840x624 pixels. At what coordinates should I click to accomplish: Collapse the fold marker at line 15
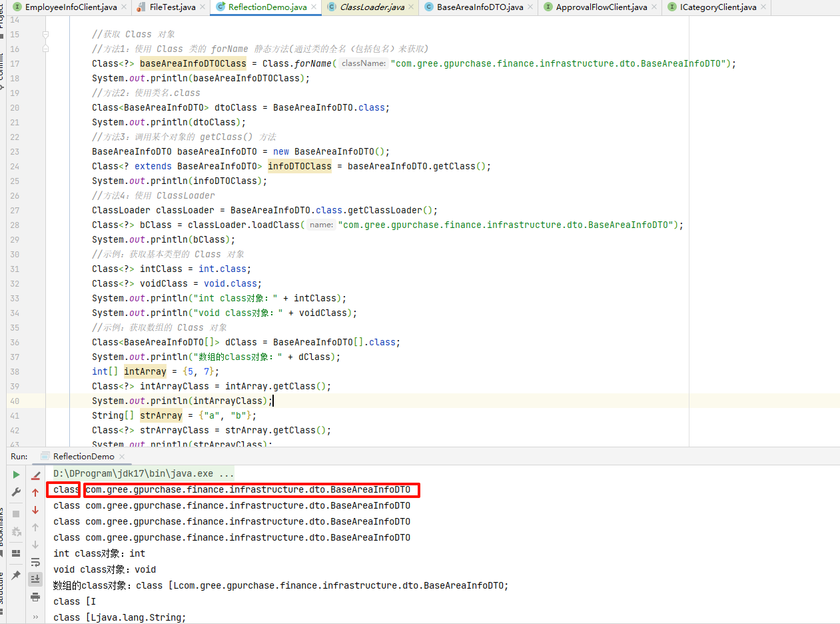pos(45,34)
